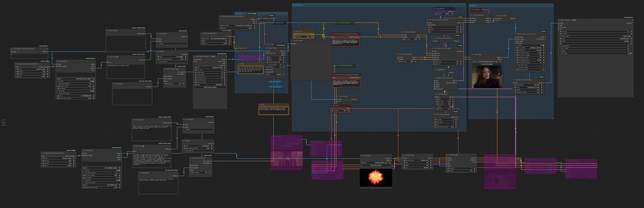Click choose file to upload under face image
The height and width of the screenshot is (208, 644).
(487, 64)
